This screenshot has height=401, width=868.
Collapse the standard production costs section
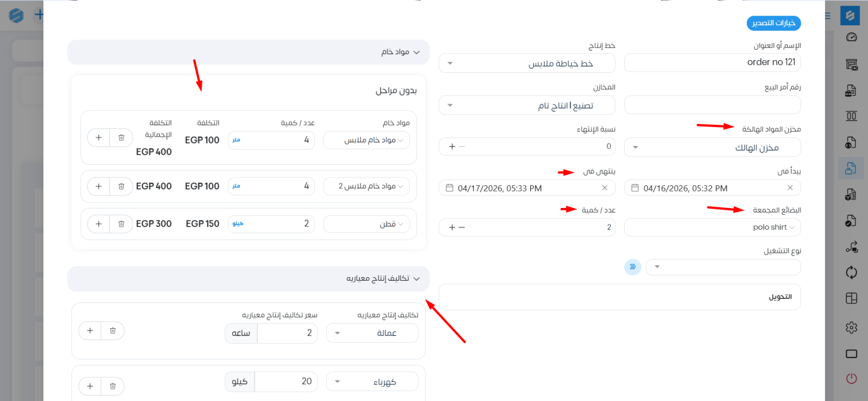coord(416,279)
